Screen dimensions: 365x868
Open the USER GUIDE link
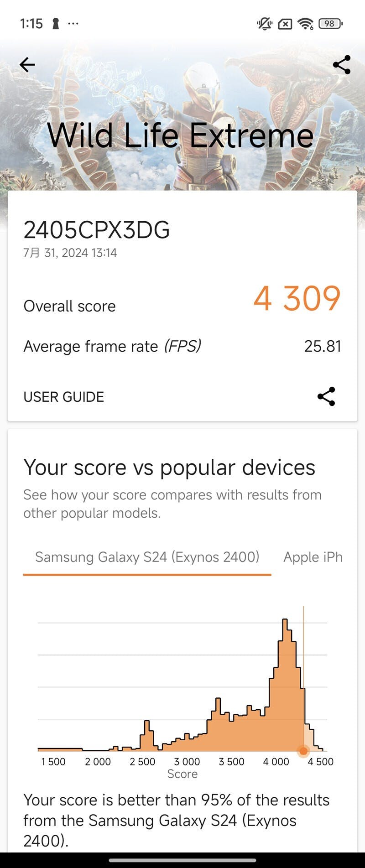(64, 397)
